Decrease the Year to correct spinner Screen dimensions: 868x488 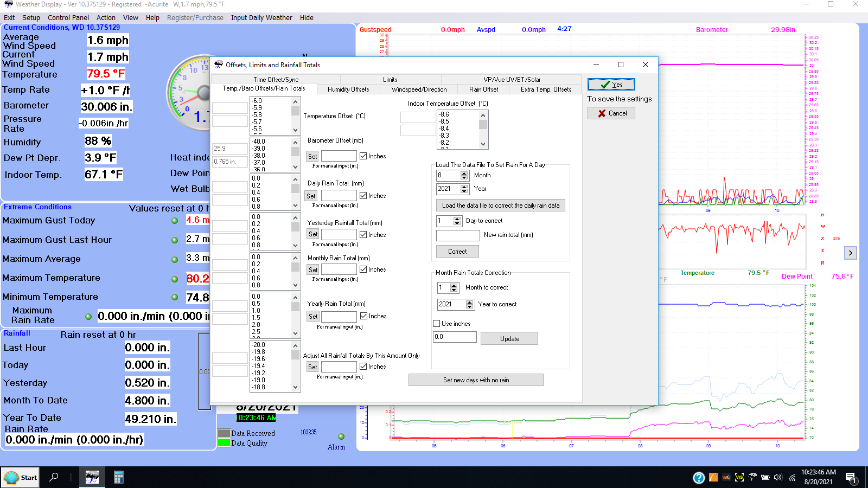pyautogui.click(x=469, y=307)
